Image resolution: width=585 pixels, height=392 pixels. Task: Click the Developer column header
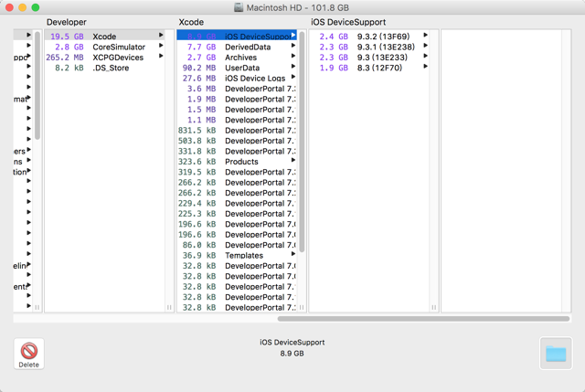(x=67, y=22)
